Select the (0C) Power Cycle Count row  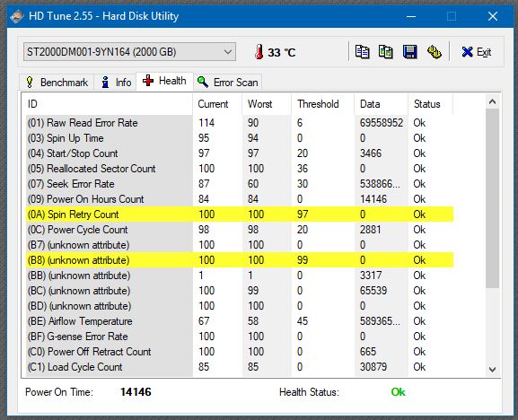240,230
